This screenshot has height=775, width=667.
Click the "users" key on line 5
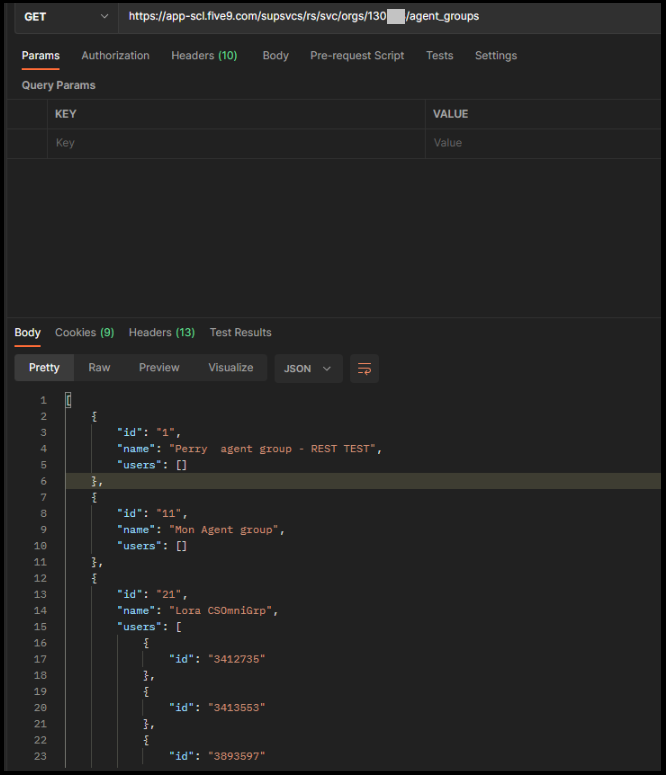[x=139, y=465]
